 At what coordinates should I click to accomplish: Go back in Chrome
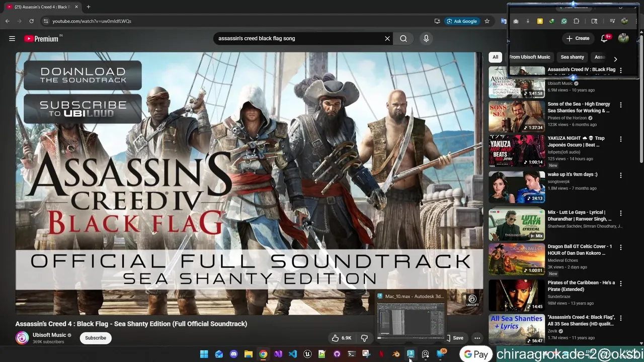(x=7, y=21)
